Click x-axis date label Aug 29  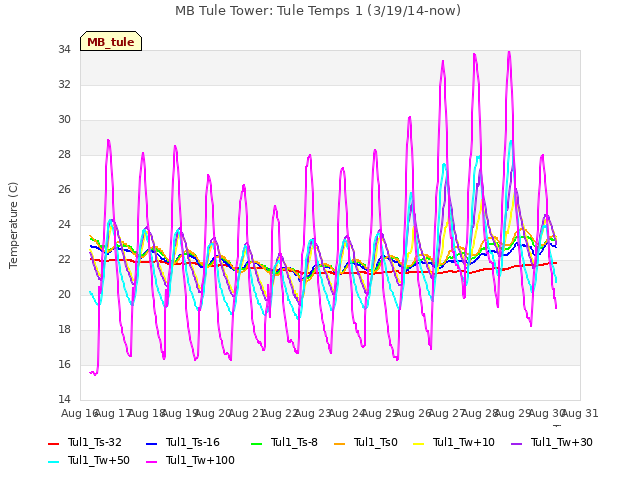coord(513,414)
